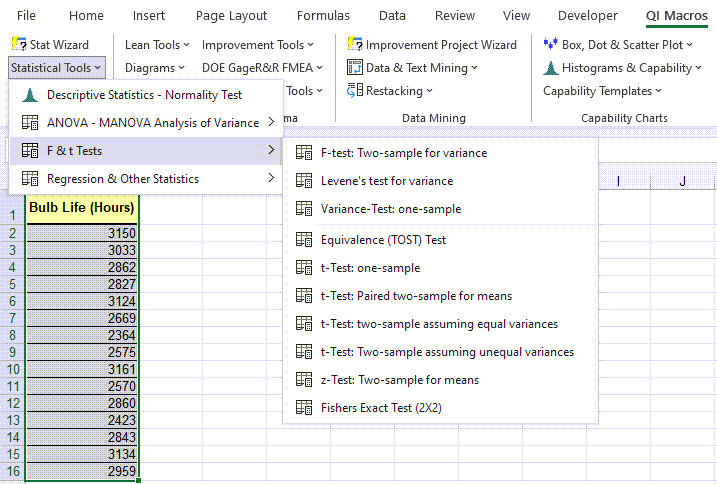The width and height of the screenshot is (717, 484).
Task: Launch Improvement Project Wizard button
Action: pyautogui.click(x=432, y=45)
